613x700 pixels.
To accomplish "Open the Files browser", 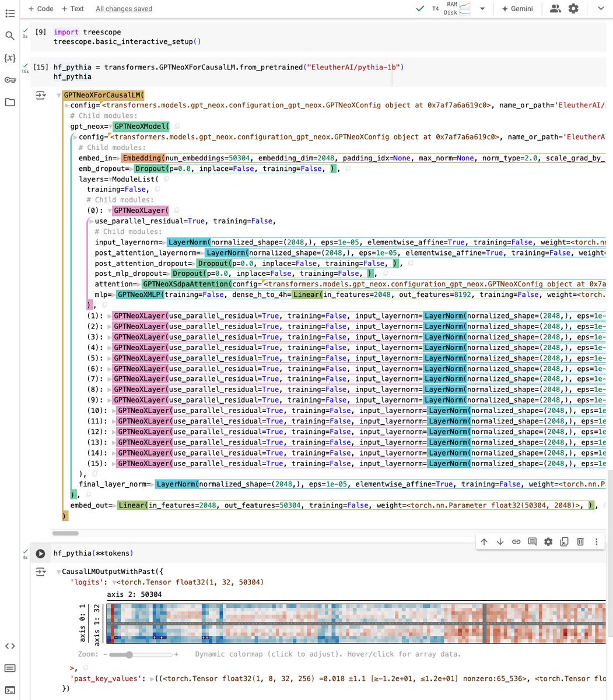I will pos(10,103).
